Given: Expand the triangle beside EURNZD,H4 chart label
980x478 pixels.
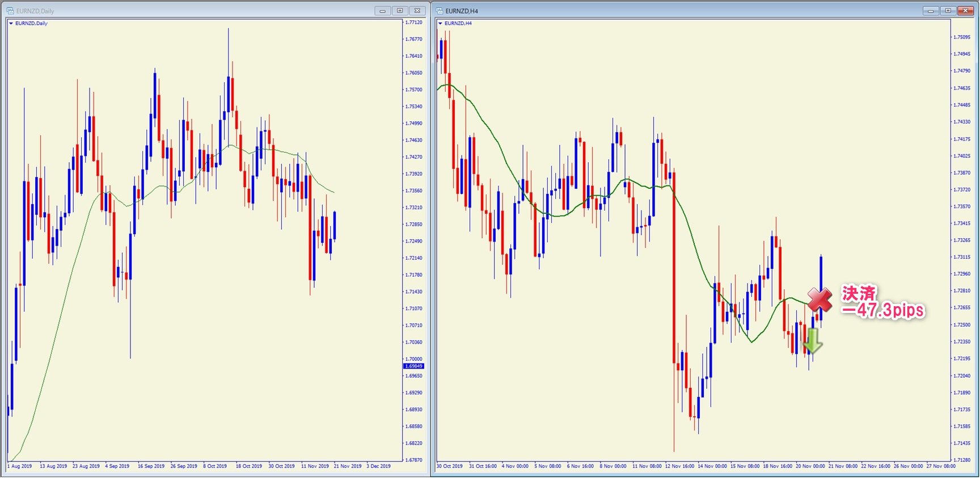Looking at the screenshot, I should [x=440, y=23].
